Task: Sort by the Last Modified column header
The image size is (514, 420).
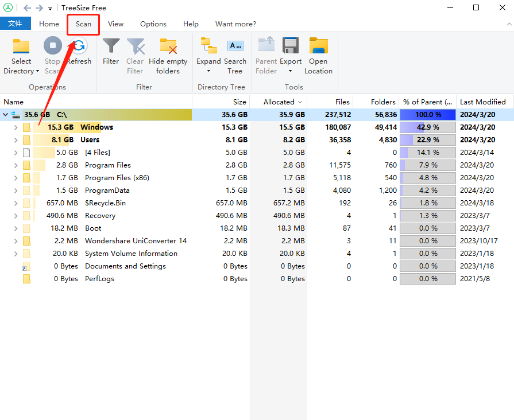Action: [482, 102]
